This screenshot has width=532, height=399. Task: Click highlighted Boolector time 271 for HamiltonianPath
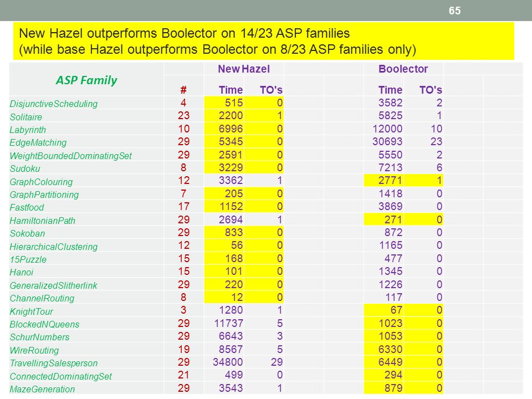tap(393, 219)
